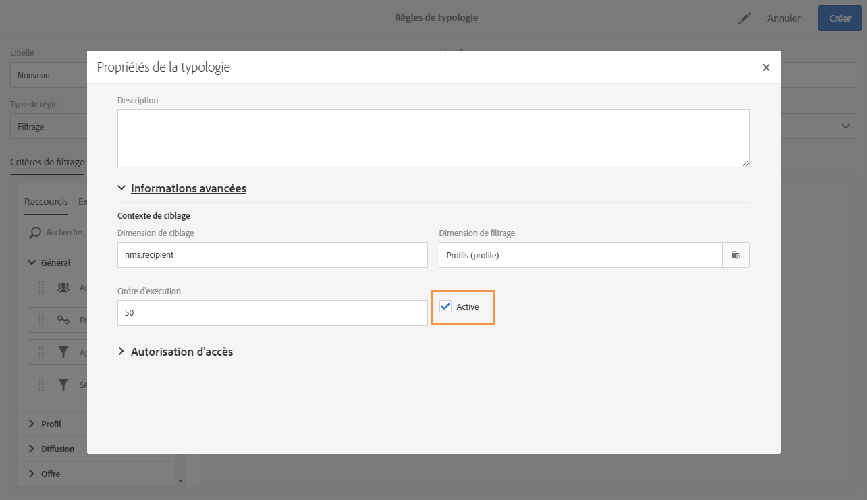Click the Annuler button
Viewport: 868px width, 500px height.
coord(784,18)
